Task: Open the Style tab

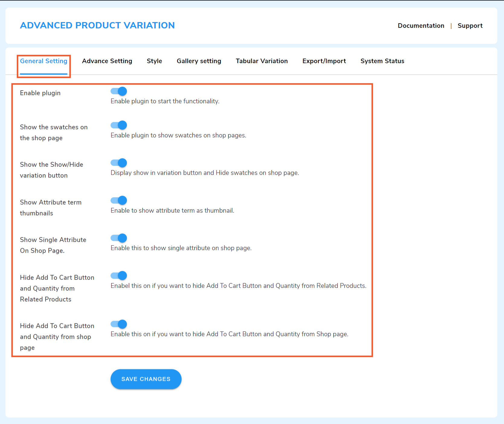Action: click(x=154, y=61)
